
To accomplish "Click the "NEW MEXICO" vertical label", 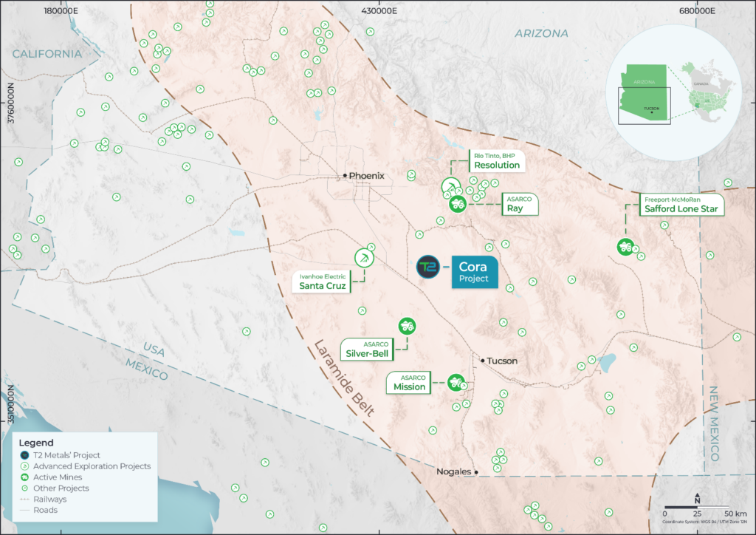I will point(714,423).
